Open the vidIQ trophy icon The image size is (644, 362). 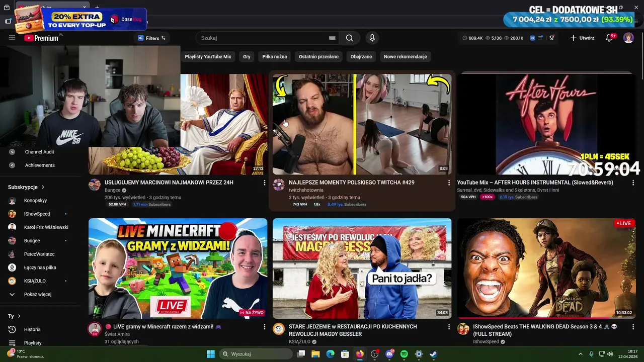[552, 38]
